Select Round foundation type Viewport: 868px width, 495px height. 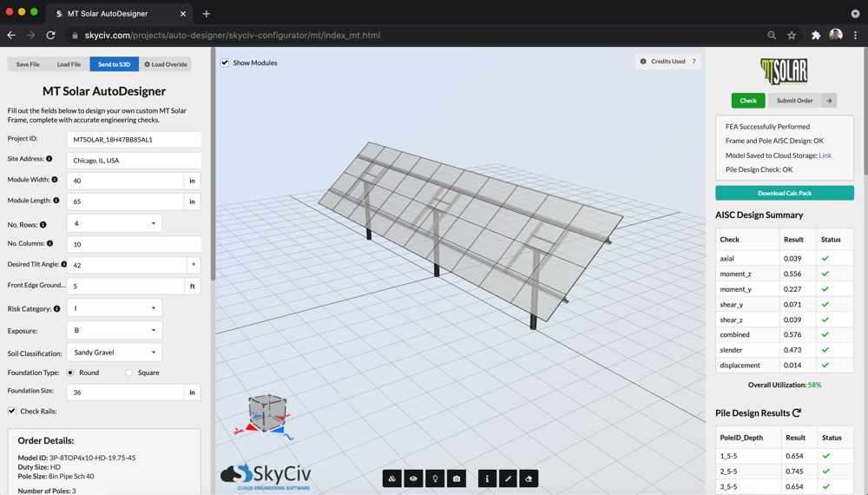point(70,373)
